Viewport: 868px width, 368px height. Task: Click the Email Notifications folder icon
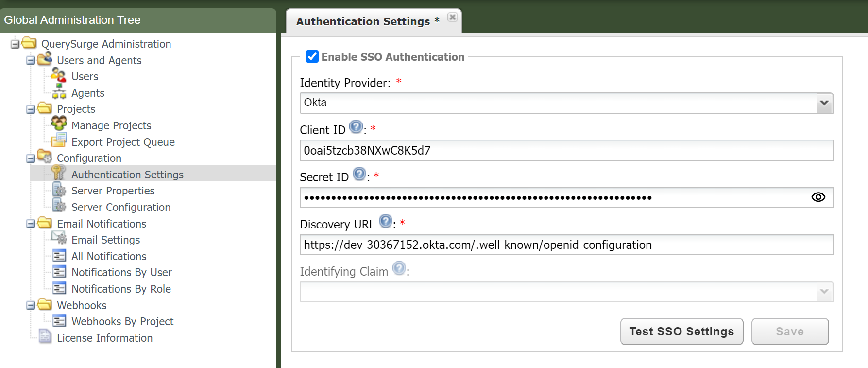click(x=45, y=222)
